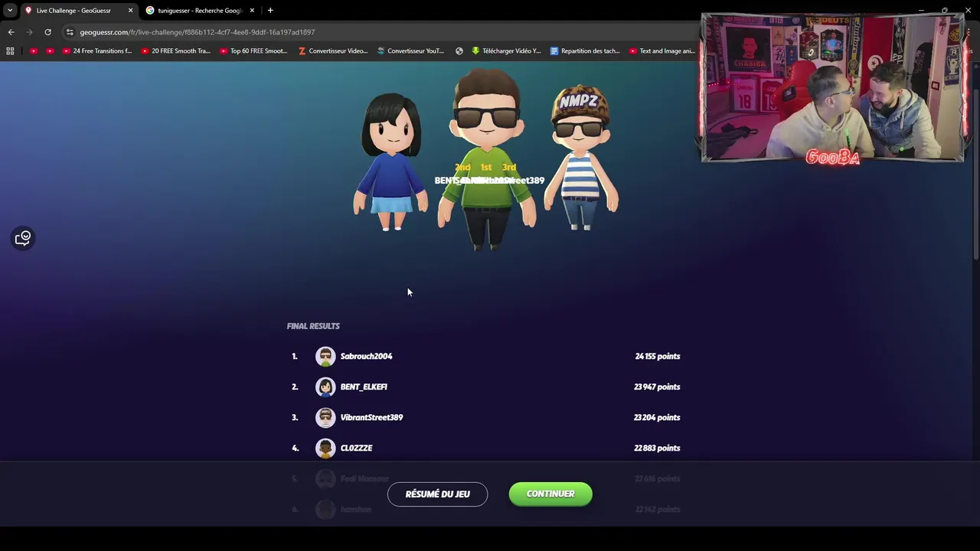The height and width of the screenshot is (551, 980).
Task: Click the site information icon in address bar
Action: (70, 32)
